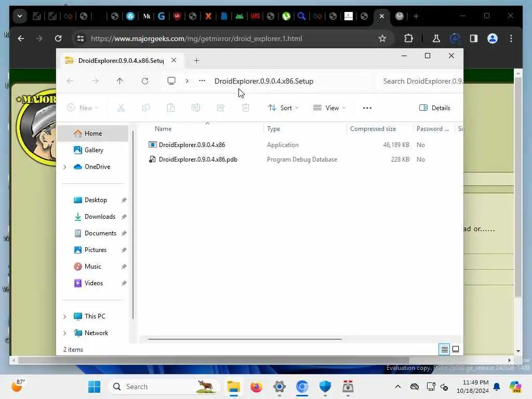Switch to large thumbnails view icon in status bar
This screenshot has width=532, height=399.
point(456,349)
